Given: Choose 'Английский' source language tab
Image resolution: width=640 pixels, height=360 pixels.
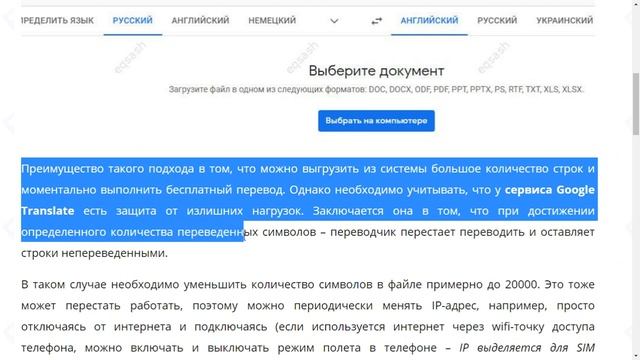Looking at the screenshot, I should [200, 20].
